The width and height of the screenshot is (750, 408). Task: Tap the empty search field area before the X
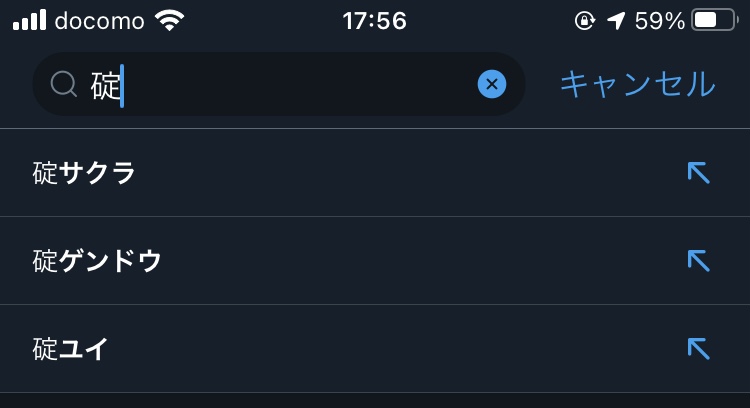[300, 85]
